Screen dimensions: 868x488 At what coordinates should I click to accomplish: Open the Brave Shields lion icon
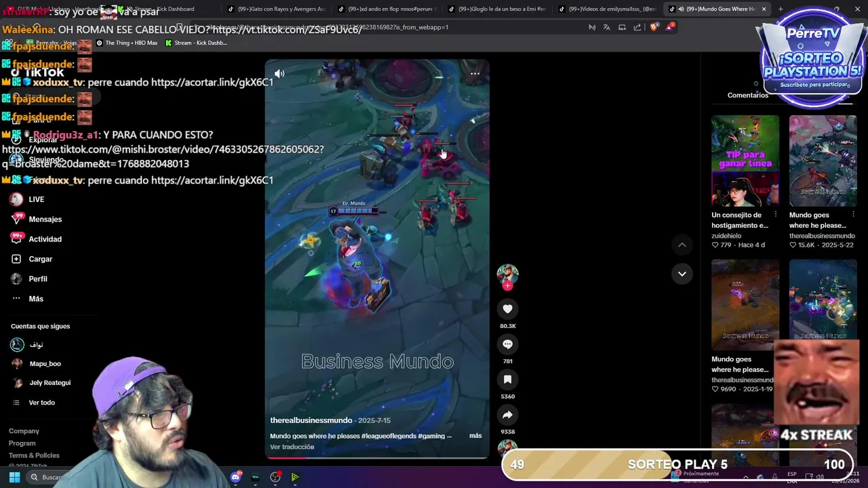point(654,27)
